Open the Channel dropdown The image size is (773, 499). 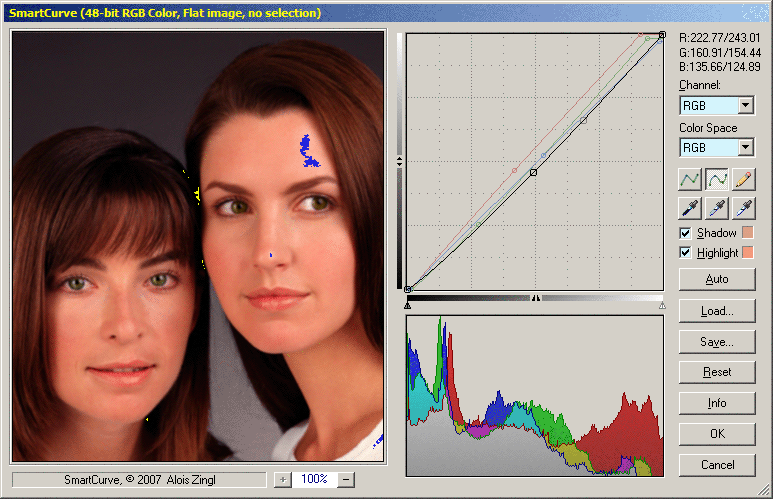pyautogui.click(x=717, y=106)
